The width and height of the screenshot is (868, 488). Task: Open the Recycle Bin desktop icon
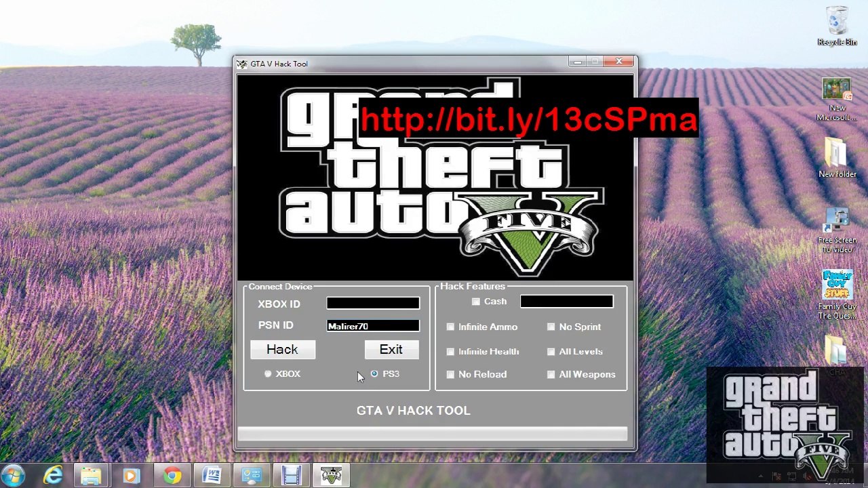tap(837, 27)
